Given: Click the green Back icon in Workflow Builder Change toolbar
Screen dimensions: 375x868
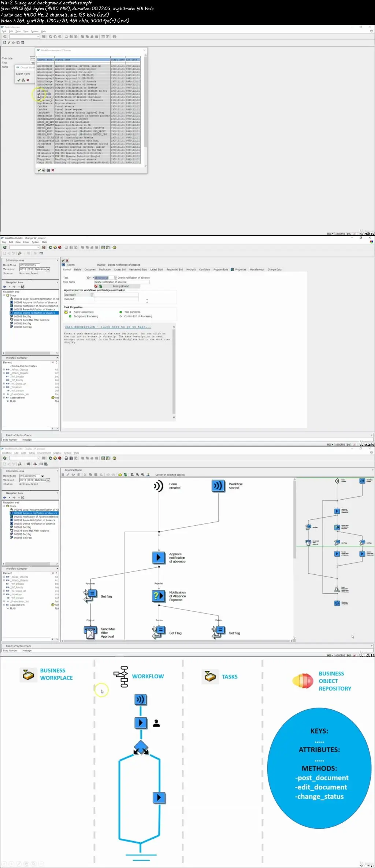Looking at the screenshot, I should point(51,247).
